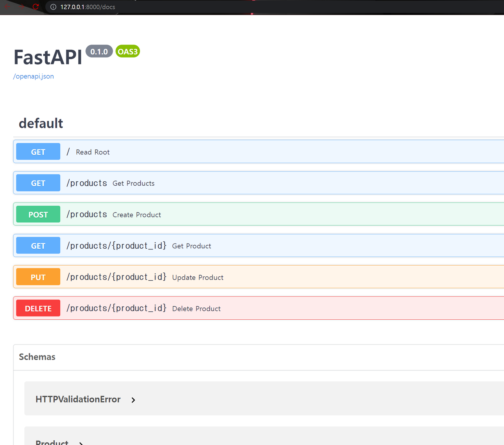Expand the PUT Update Product endpoint

259,277
